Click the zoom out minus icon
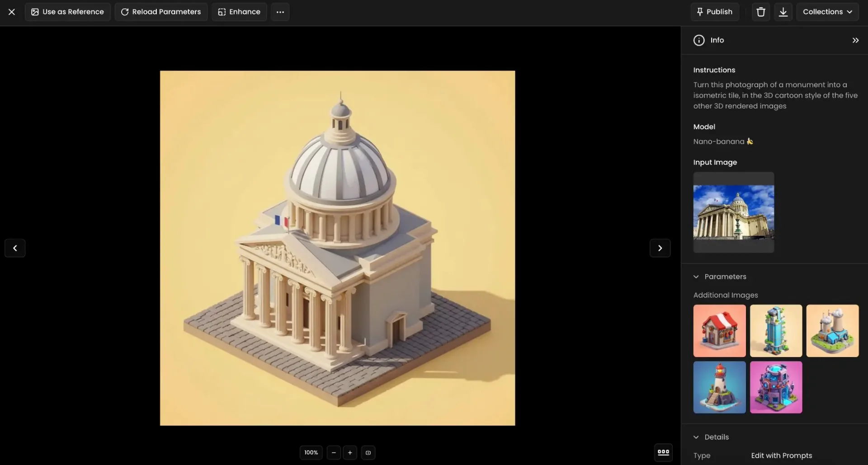This screenshot has height=465, width=868. click(334, 452)
